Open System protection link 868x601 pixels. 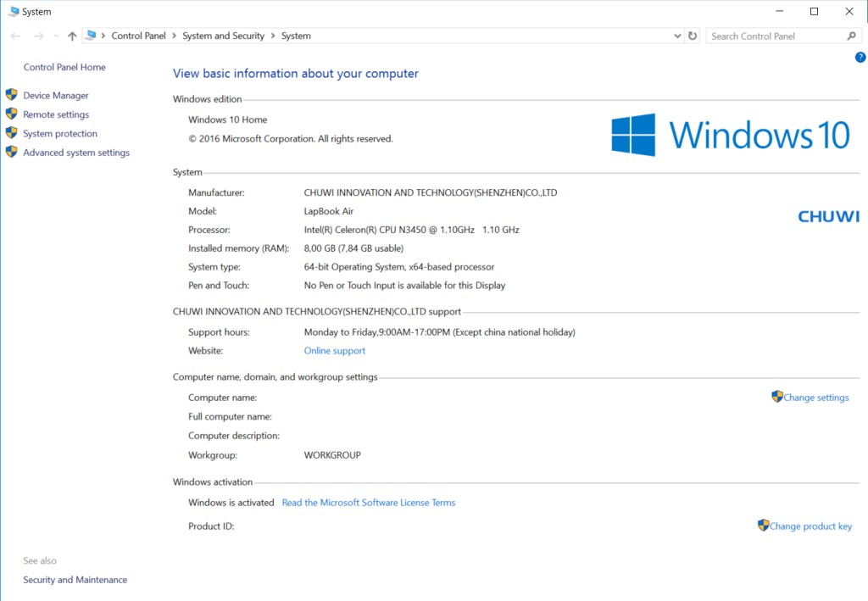click(x=60, y=133)
